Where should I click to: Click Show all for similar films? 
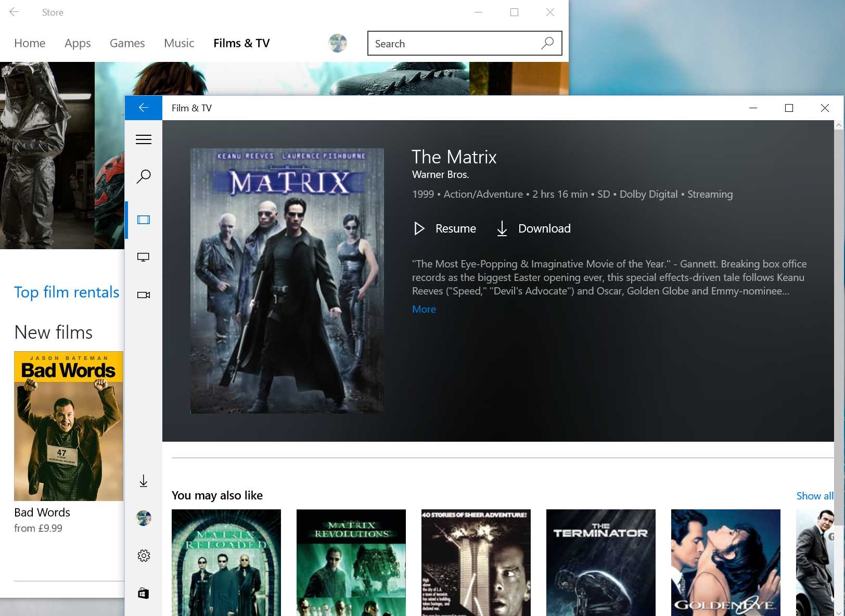(815, 496)
